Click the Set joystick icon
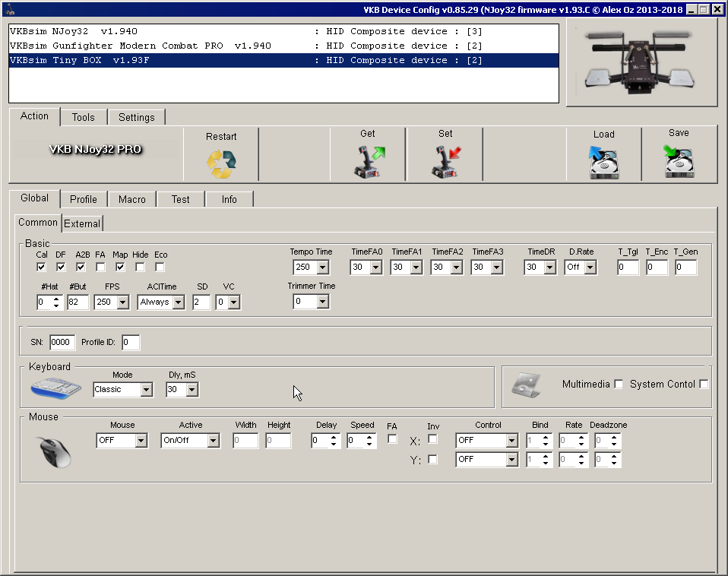Viewport: 728px width, 576px height. 446,162
